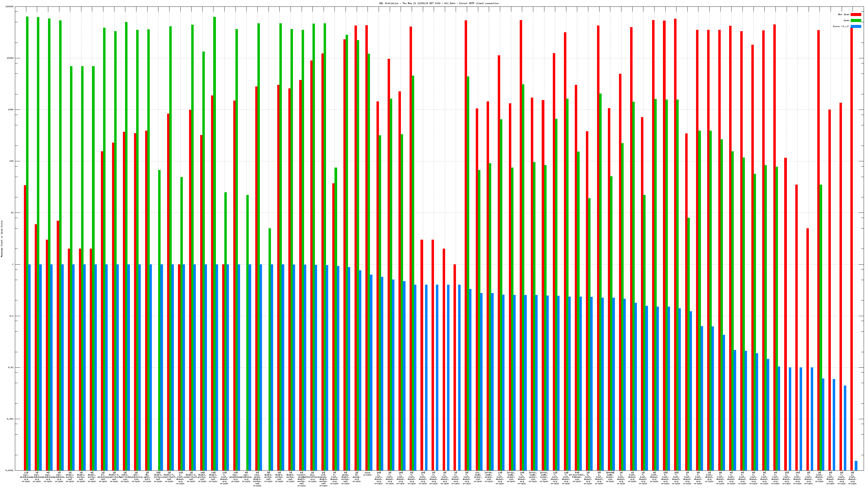Click the 0.0001 y-axis tick label
The image size is (868, 488).
[x=10, y=470]
